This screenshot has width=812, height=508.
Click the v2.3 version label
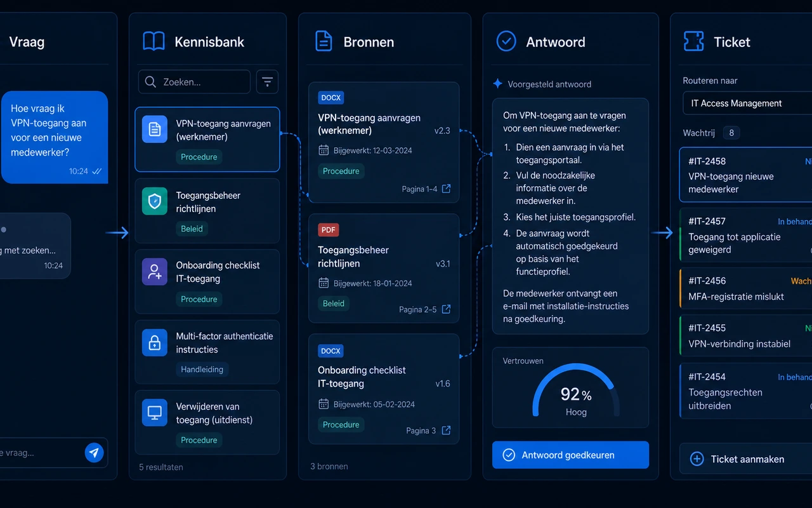[x=442, y=131]
